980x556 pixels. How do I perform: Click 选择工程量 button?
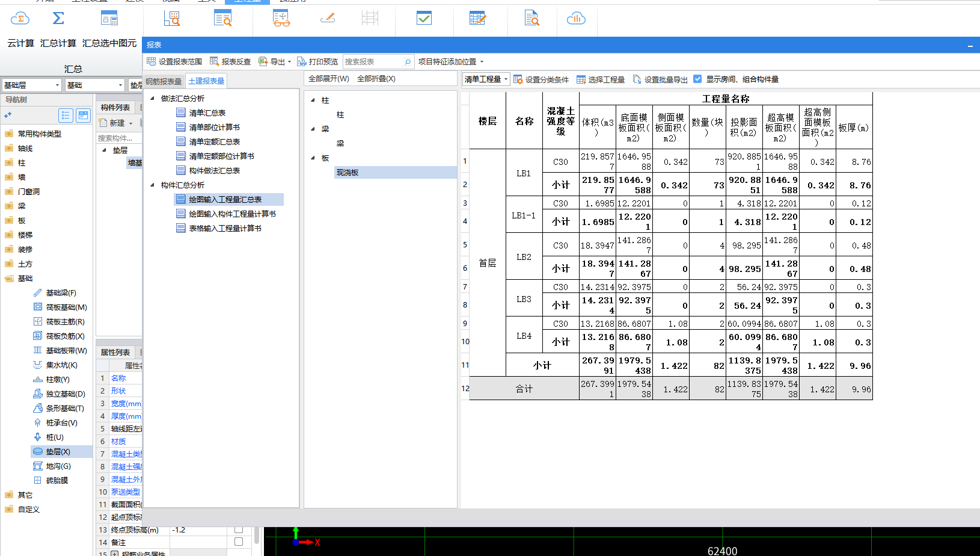(x=600, y=79)
